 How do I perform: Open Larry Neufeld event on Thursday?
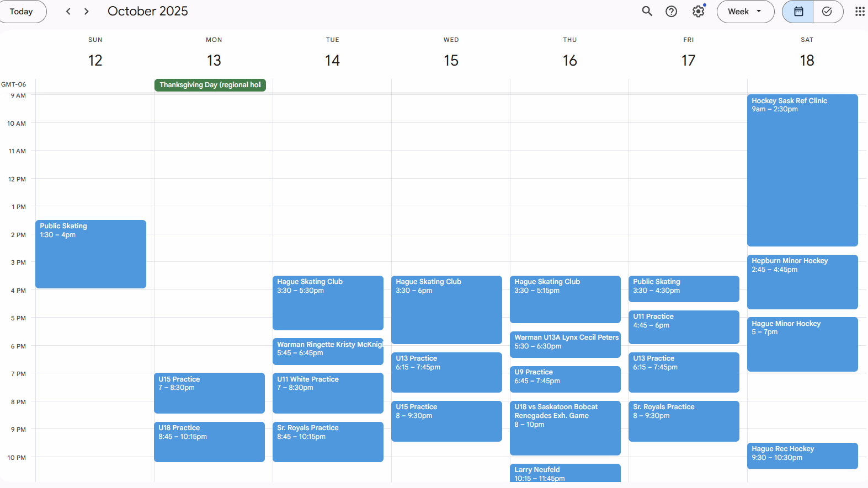[565, 473]
